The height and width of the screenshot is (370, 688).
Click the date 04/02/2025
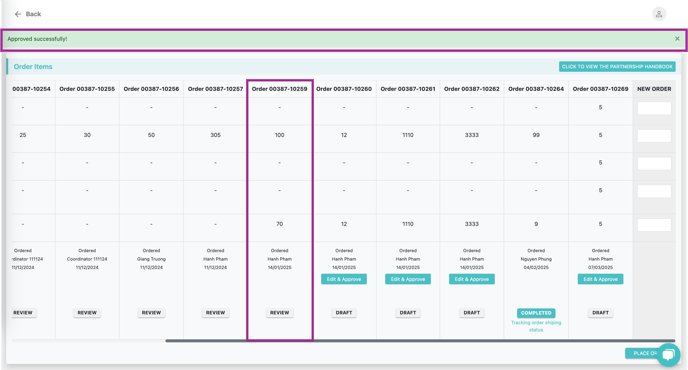point(536,267)
